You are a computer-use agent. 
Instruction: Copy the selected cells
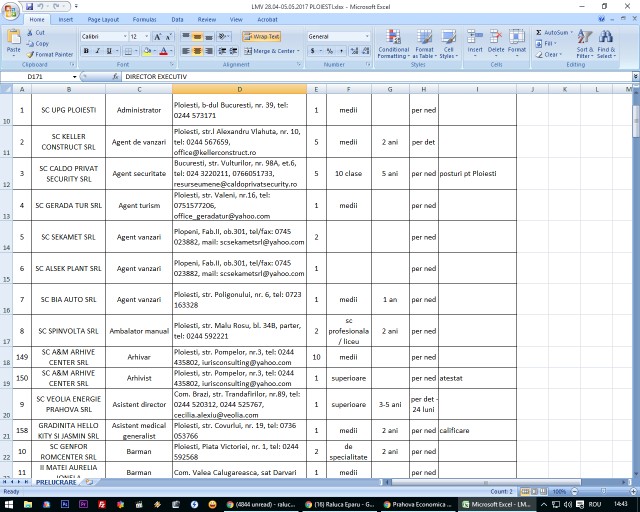point(38,43)
